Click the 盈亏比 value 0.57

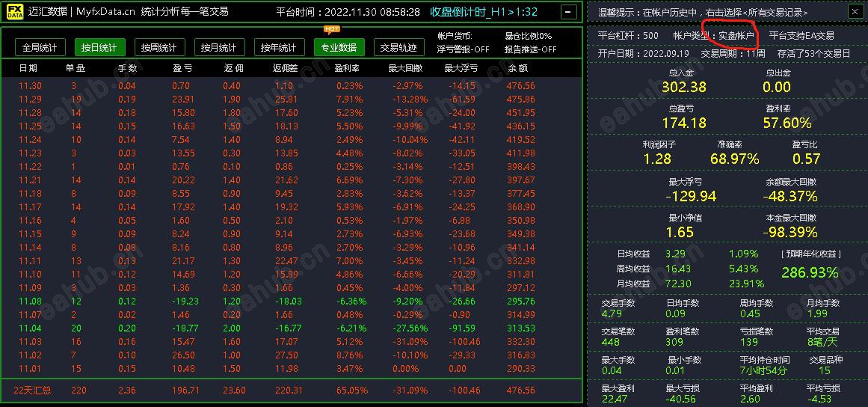[806, 159]
